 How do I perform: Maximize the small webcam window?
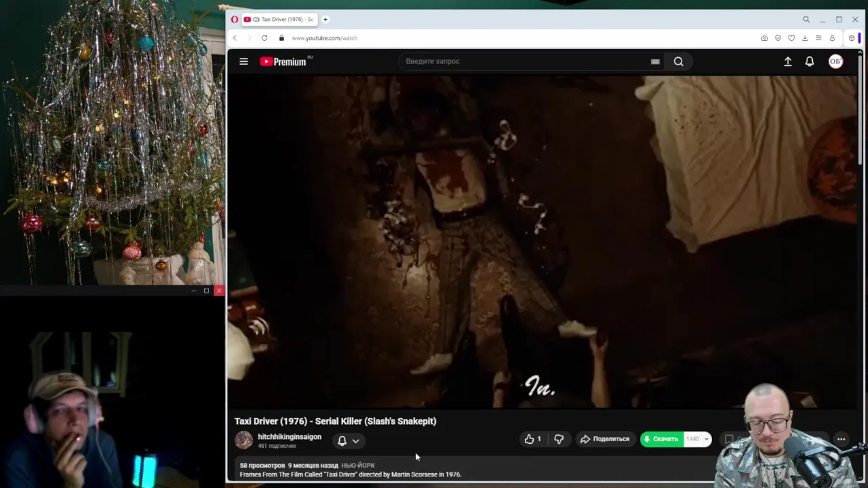pos(206,291)
